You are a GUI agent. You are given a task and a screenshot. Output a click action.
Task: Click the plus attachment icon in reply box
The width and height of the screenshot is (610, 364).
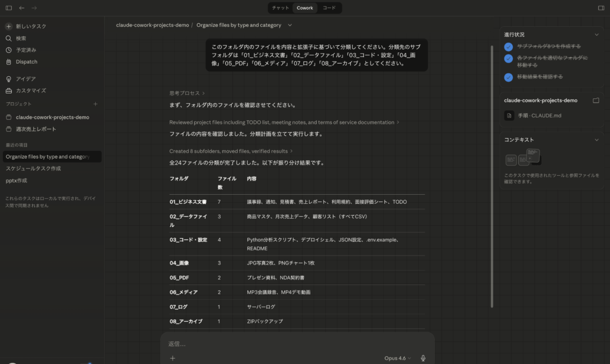tap(172, 358)
